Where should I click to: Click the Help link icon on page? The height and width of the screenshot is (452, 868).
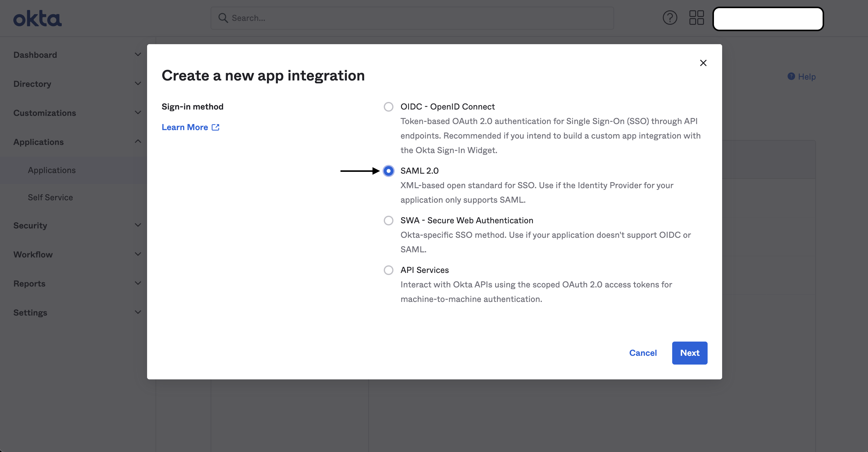pos(791,77)
